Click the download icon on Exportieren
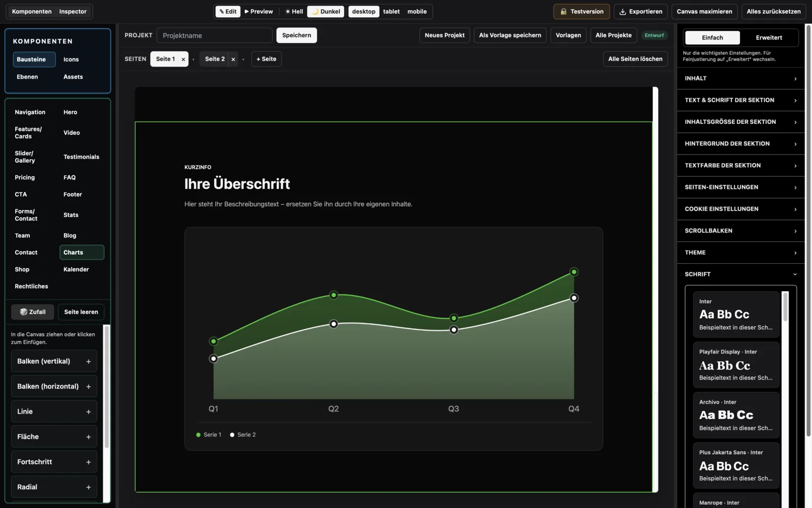The image size is (812, 508). 623,12
